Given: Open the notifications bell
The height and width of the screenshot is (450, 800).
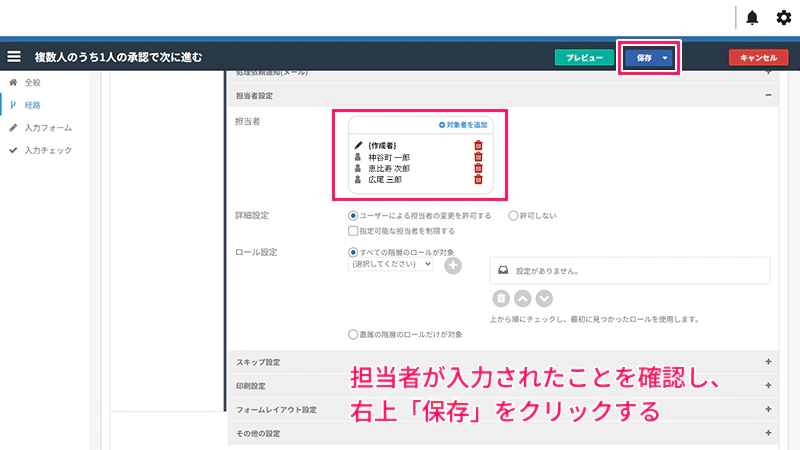Looking at the screenshot, I should coord(752,18).
